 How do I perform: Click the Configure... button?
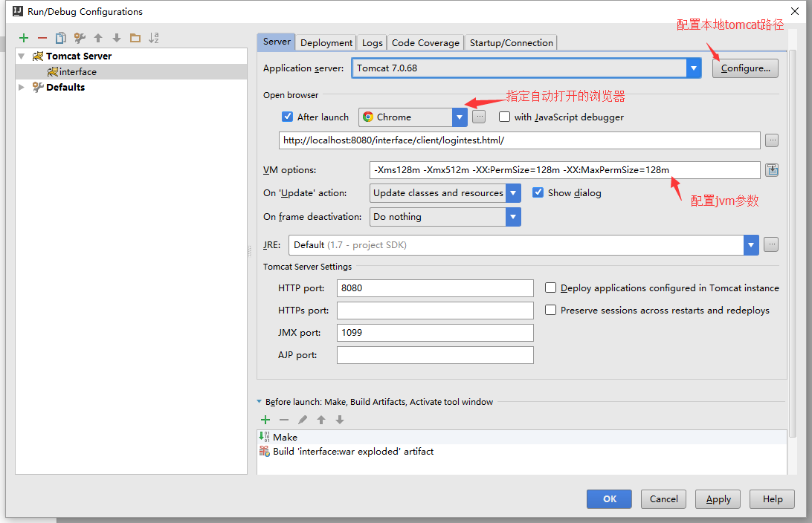coord(745,68)
